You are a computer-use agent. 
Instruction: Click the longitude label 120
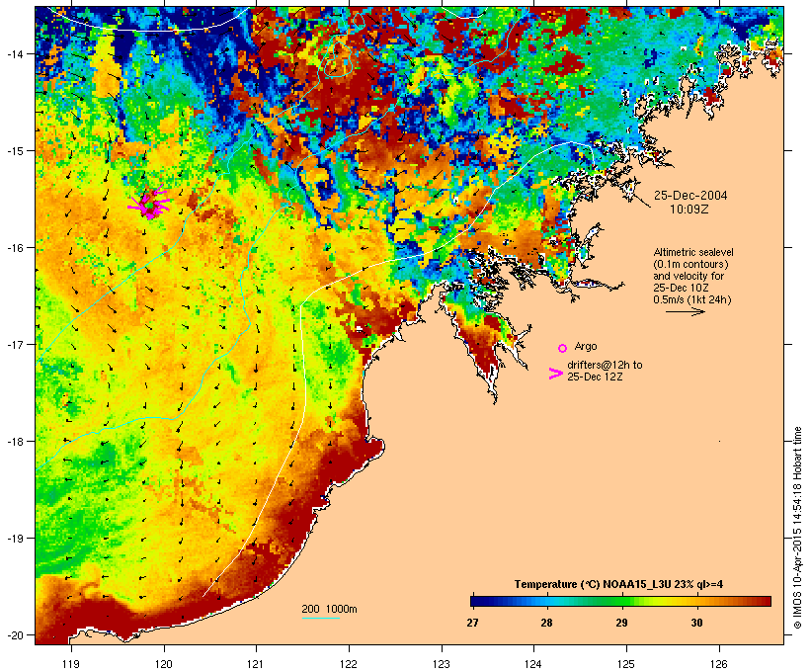164,664
